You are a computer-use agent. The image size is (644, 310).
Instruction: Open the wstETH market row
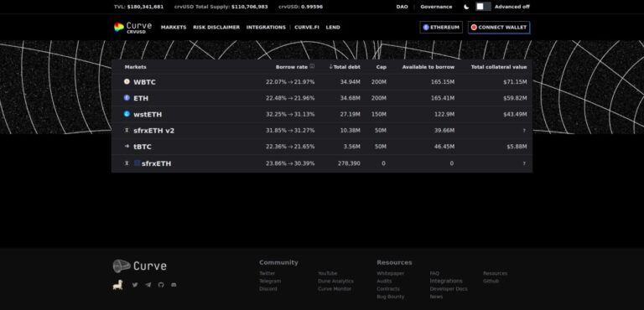coord(322,114)
